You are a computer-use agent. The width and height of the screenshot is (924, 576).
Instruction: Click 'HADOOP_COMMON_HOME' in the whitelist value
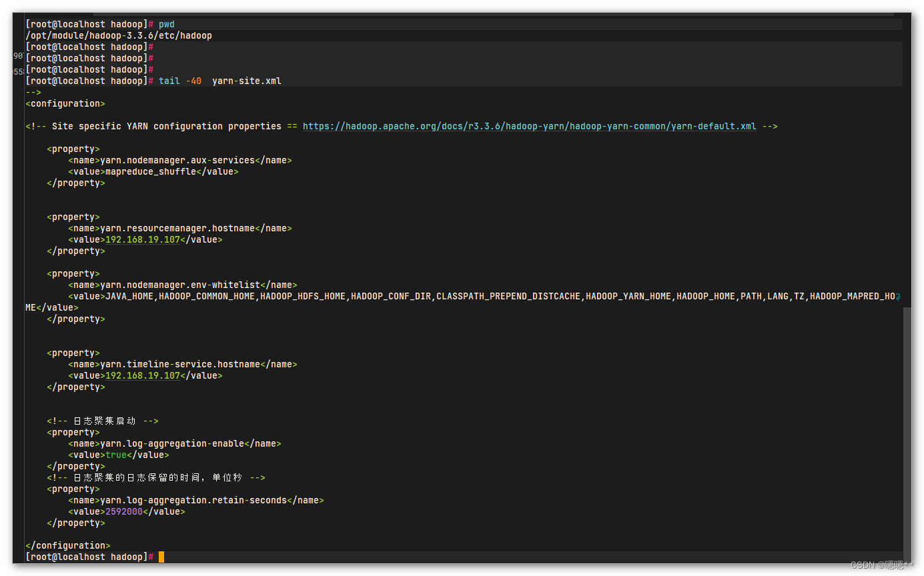click(207, 296)
